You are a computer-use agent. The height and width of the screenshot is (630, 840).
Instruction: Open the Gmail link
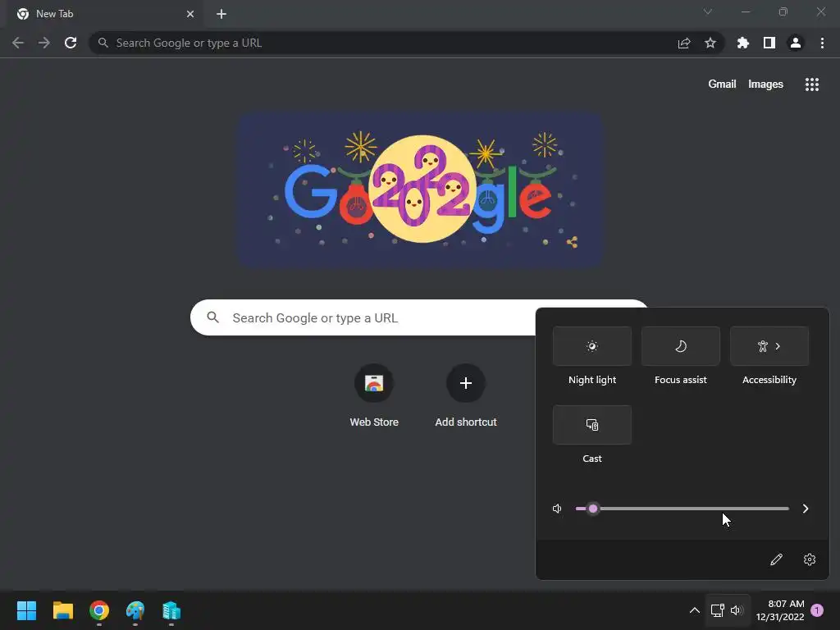coord(722,84)
